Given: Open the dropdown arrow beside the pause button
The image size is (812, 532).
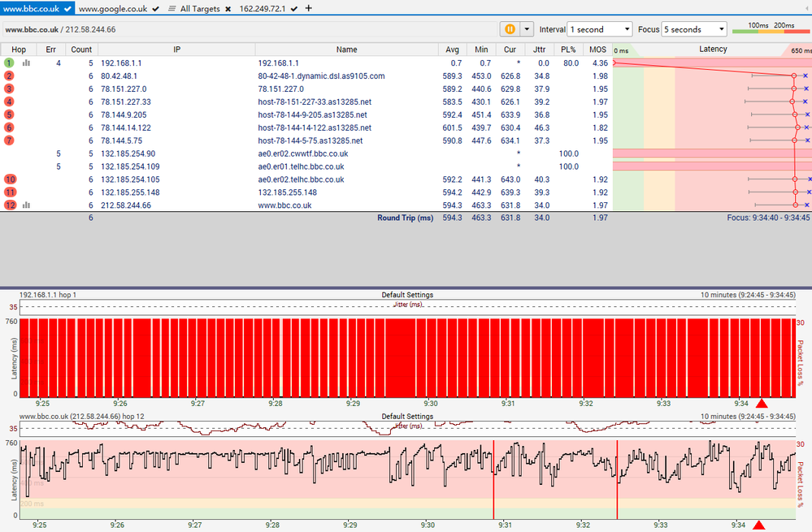Looking at the screenshot, I should pos(527,29).
